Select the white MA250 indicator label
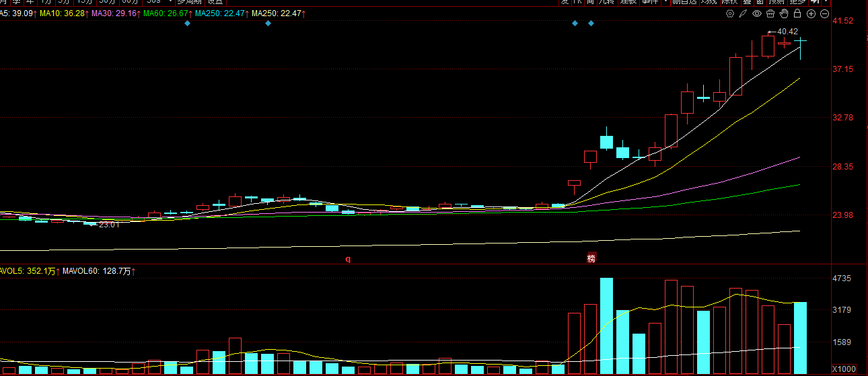The width and height of the screenshot is (868, 376). tap(279, 13)
